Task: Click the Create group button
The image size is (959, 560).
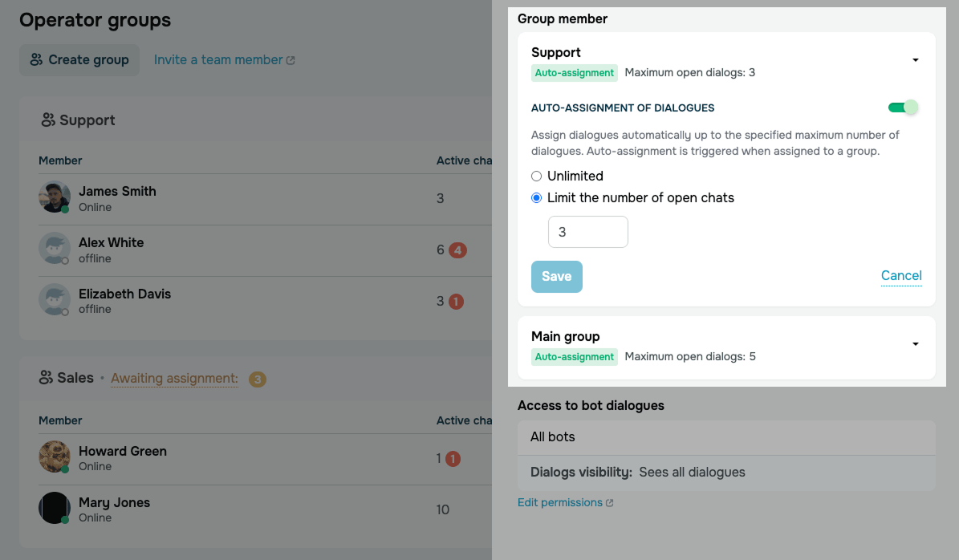Action: coord(79,60)
